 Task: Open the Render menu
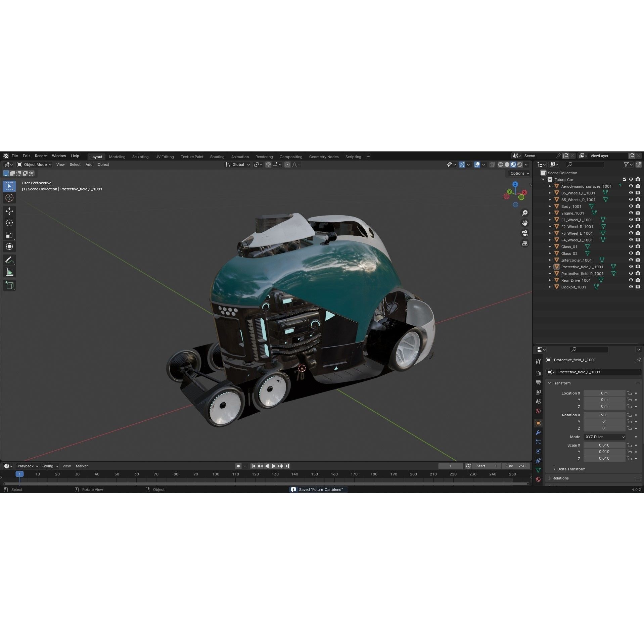pyautogui.click(x=41, y=155)
